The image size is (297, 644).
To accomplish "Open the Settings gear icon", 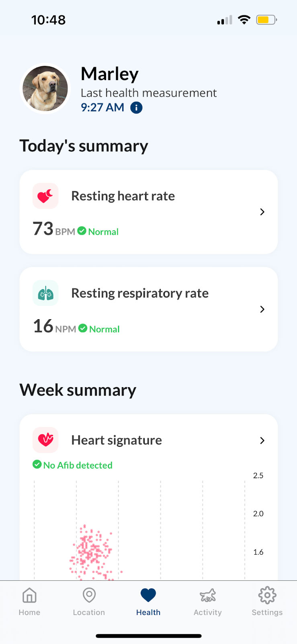I will click(267, 595).
